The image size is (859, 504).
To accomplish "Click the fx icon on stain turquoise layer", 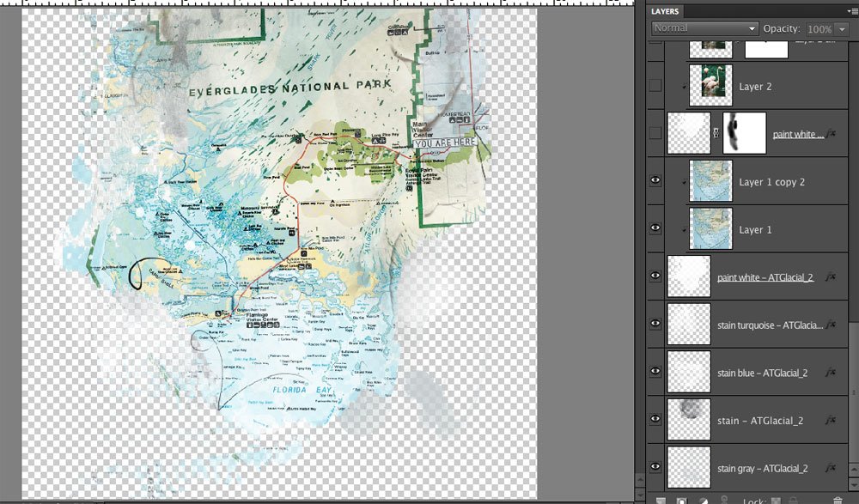I will click(831, 325).
